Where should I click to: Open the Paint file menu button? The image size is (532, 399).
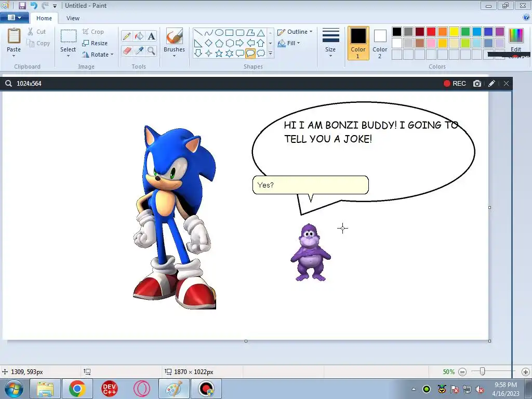pos(14,18)
